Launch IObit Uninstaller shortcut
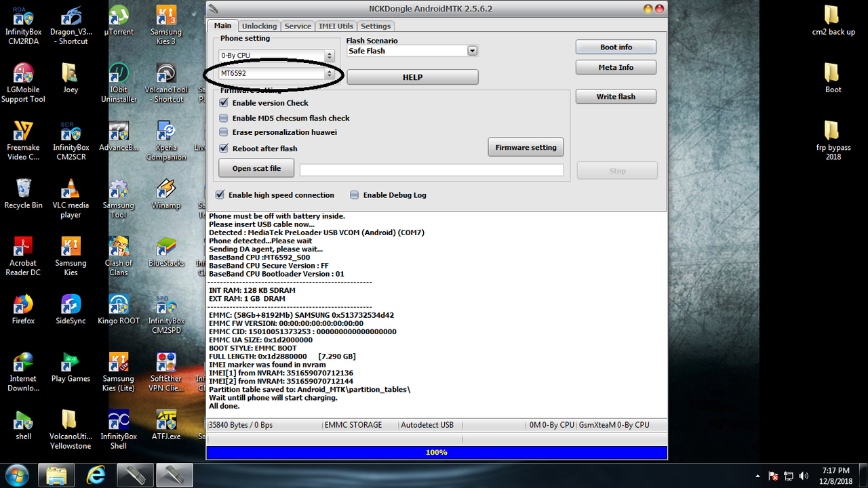868x488 pixels. point(119,83)
